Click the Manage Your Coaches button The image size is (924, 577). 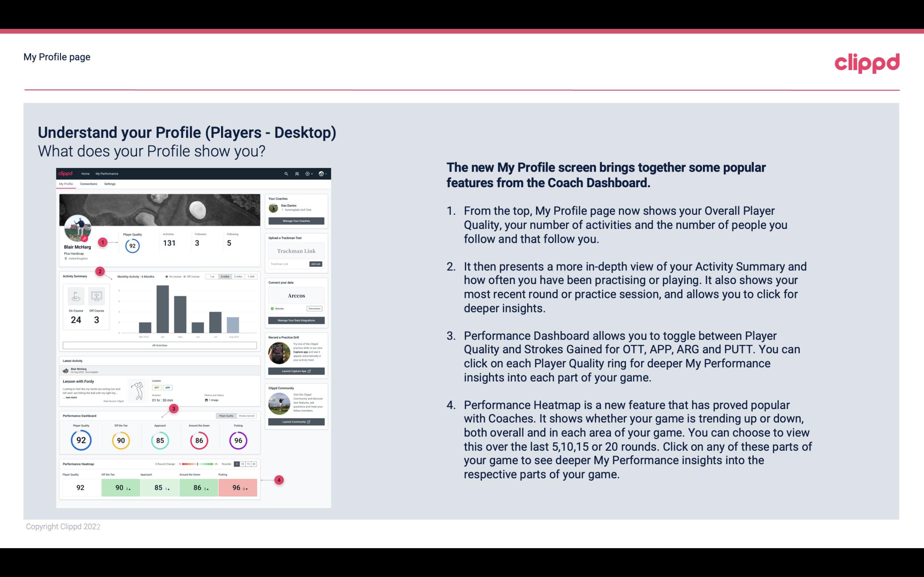pos(297,220)
